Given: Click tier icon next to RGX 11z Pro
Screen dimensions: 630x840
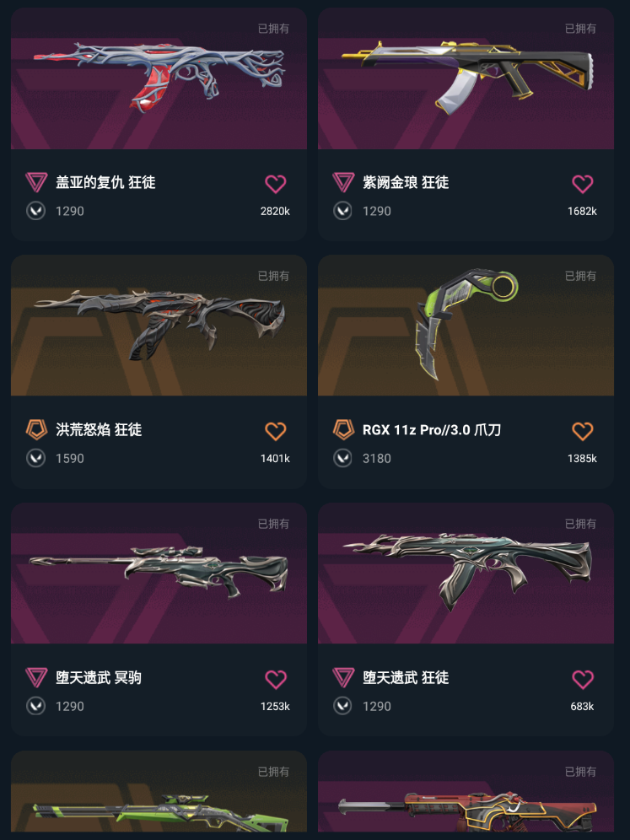Looking at the screenshot, I should [343, 429].
